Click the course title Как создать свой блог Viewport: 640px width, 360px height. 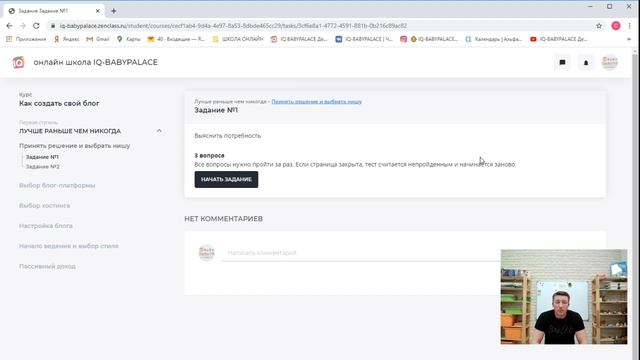(x=59, y=104)
